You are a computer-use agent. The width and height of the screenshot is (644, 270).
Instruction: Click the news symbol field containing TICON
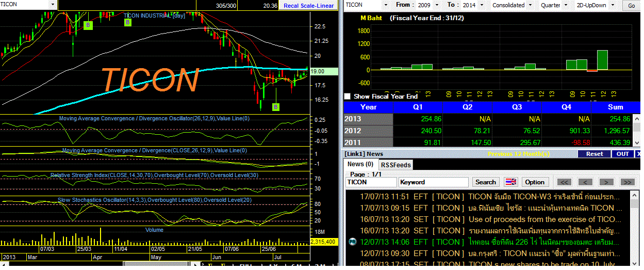tap(370, 182)
